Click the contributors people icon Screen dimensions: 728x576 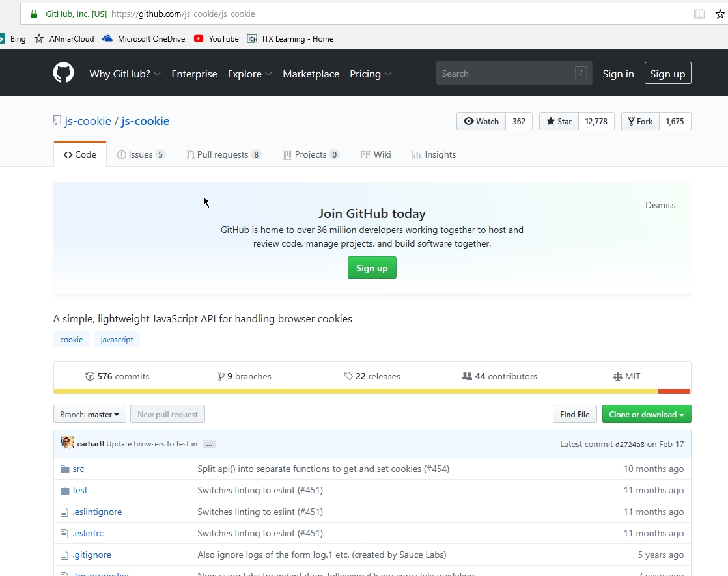point(467,376)
